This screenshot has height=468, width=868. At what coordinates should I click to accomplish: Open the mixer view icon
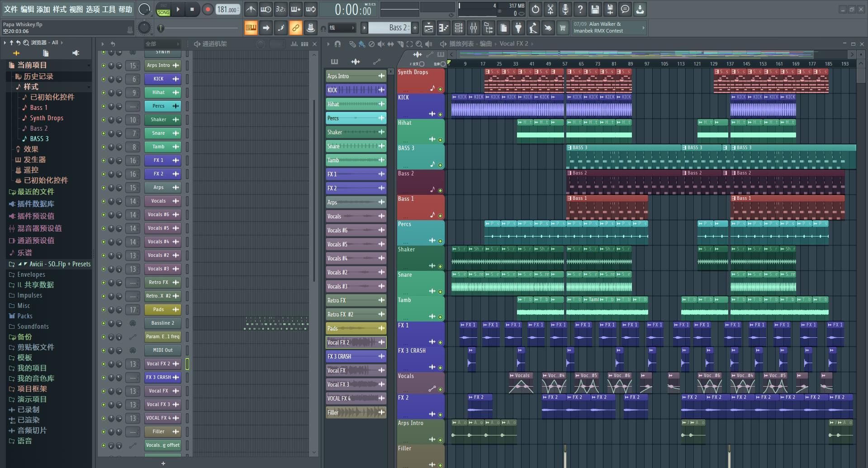point(474,28)
